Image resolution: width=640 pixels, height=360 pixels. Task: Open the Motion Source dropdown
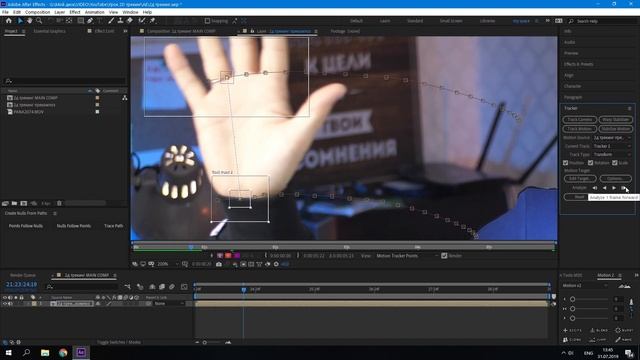612,138
